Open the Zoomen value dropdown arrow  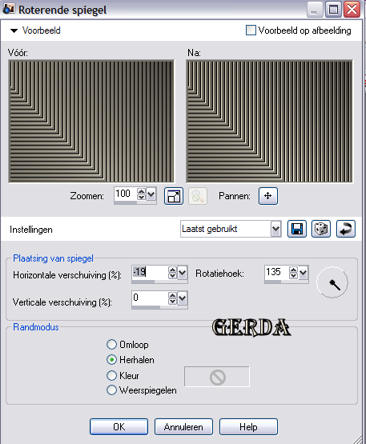[x=151, y=194]
